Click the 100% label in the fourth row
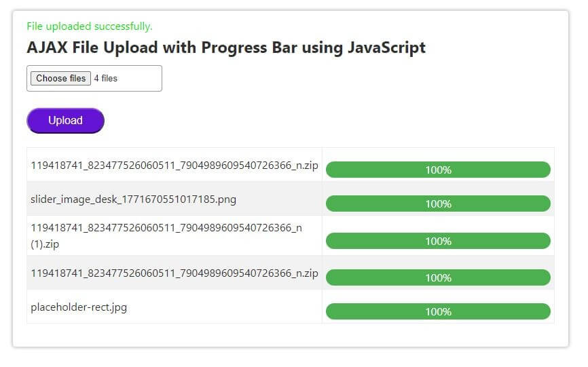This screenshot has width=588, height=367. pyautogui.click(x=439, y=278)
